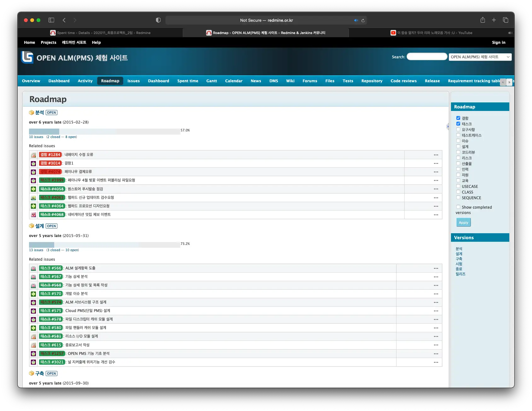Check the 코드리뷰 tracker checkbox
Image resolution: width=532 pixels, height=411 pixels.
458,152
